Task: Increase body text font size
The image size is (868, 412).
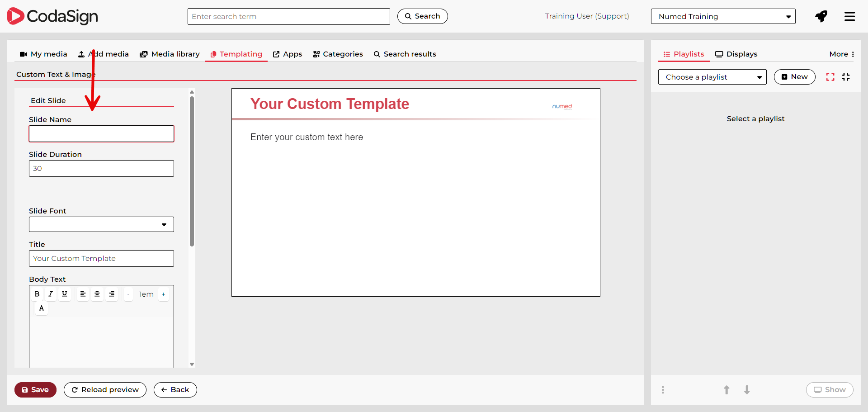Action: pyautogui.click(x=164, y=294)
